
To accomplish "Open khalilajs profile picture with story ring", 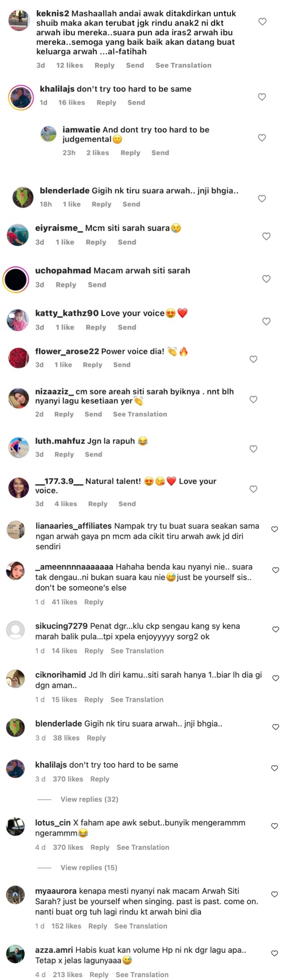I will pyautogui.click(x=22, y=98).
